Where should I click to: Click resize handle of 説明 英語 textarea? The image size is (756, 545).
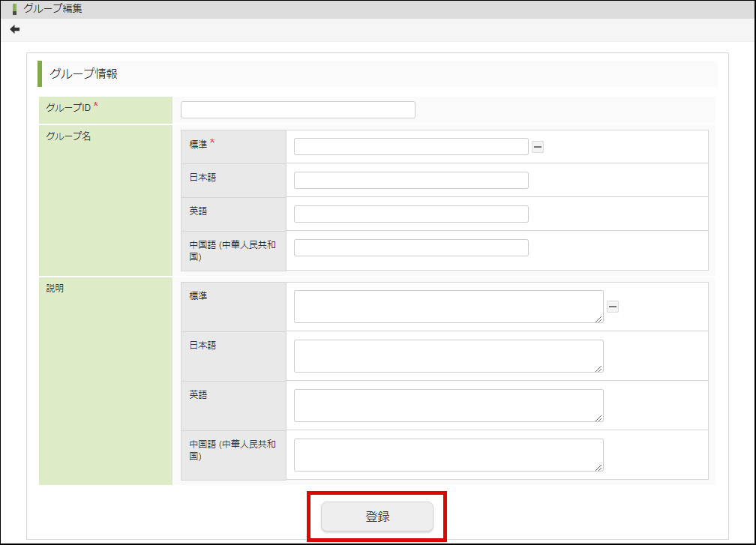(x=600, y=418)
